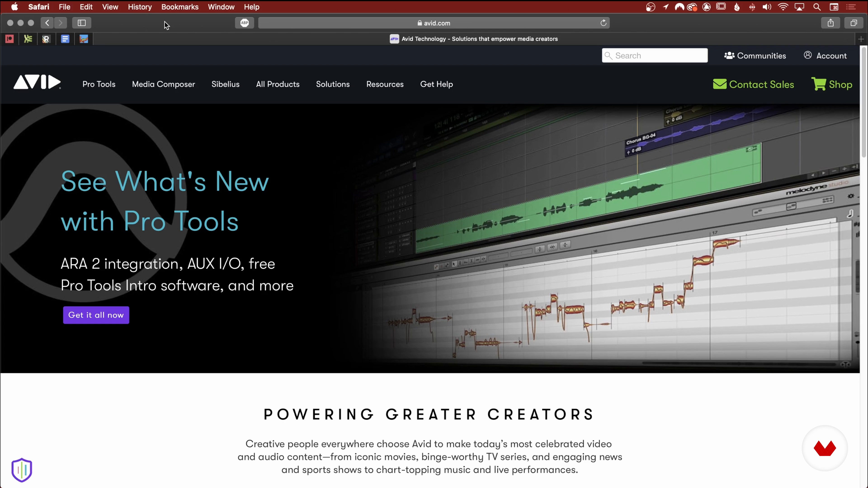Expand the Solutions nav menu
Viewport: 868px width, 488px height.
(x=333, y=84)
